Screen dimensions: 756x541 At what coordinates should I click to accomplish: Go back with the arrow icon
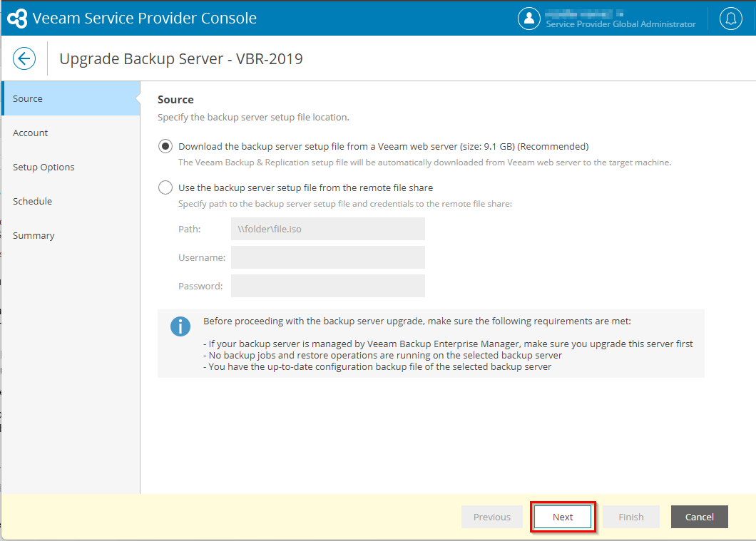click(24, 58)
